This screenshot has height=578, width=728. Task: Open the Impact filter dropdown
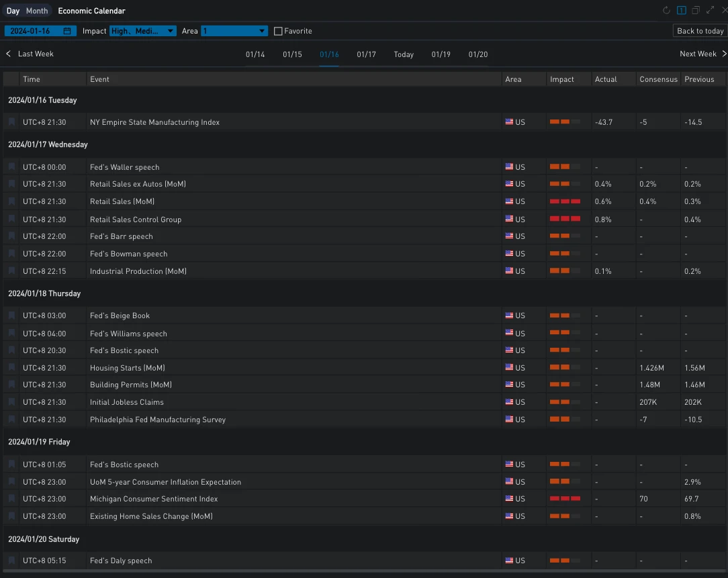[143, 31]
